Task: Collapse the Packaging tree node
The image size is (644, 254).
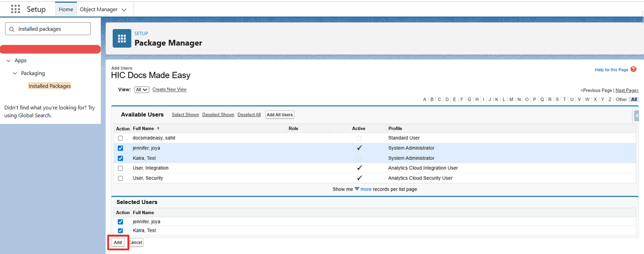Action: (15, 73)
